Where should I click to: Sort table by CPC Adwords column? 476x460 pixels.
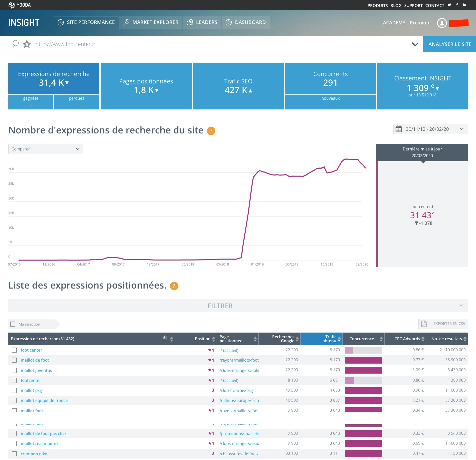[x=423, y=339]
